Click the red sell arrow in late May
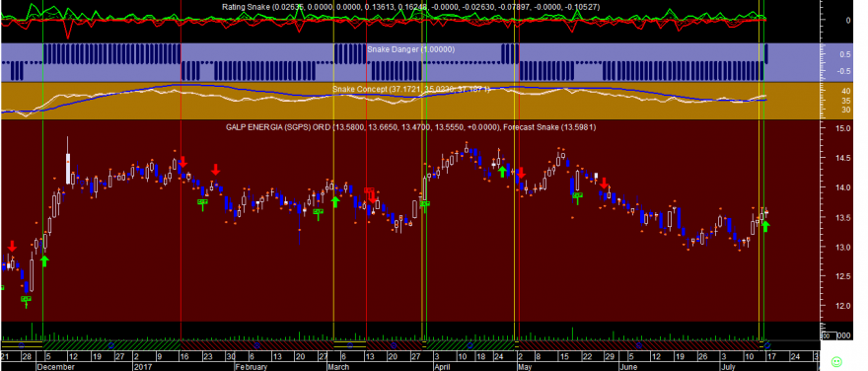The width and height of the screenshot is (868, 371). pos(605,183)
